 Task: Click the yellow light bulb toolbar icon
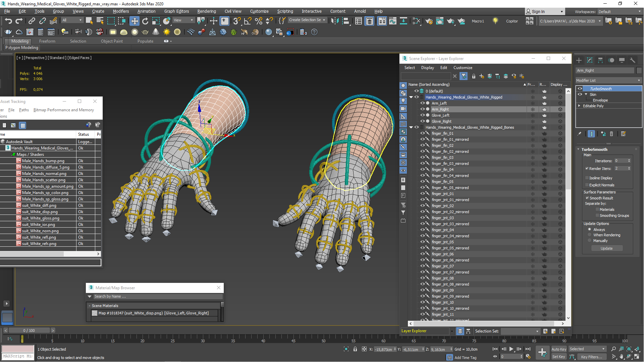click(495, 21)
